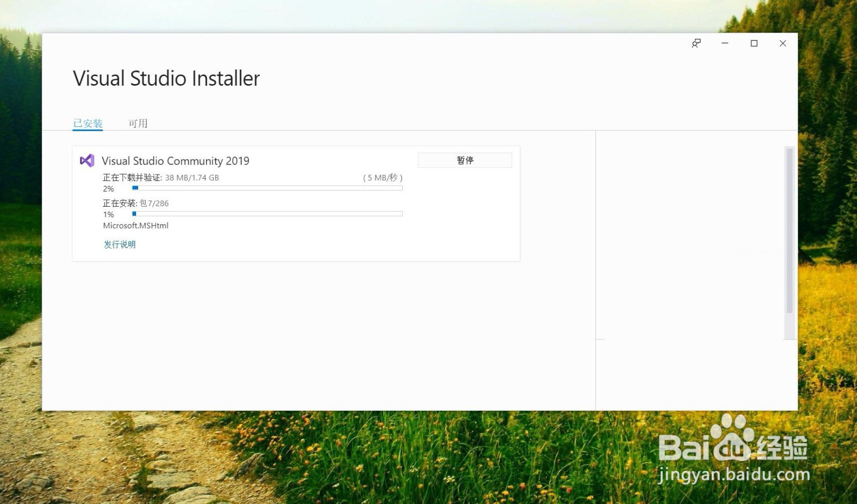This screenshot has height=504, width=857.
Task: Click the 正在下载并验证 status label
Action: (x=132, y=178)
